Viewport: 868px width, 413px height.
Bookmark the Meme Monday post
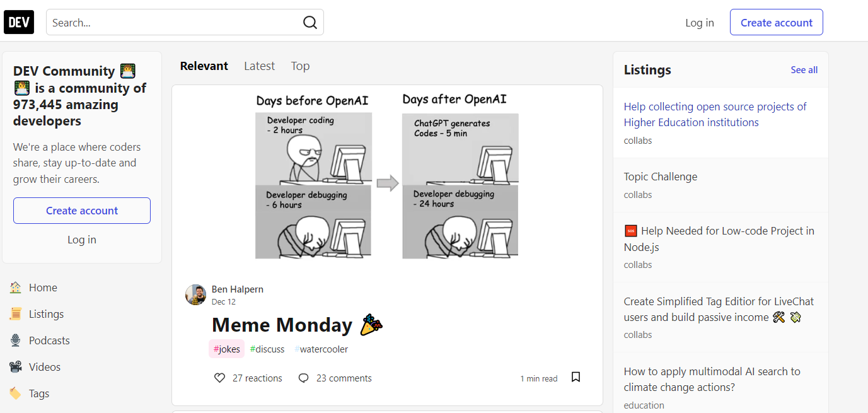click(x=576, y=377)
